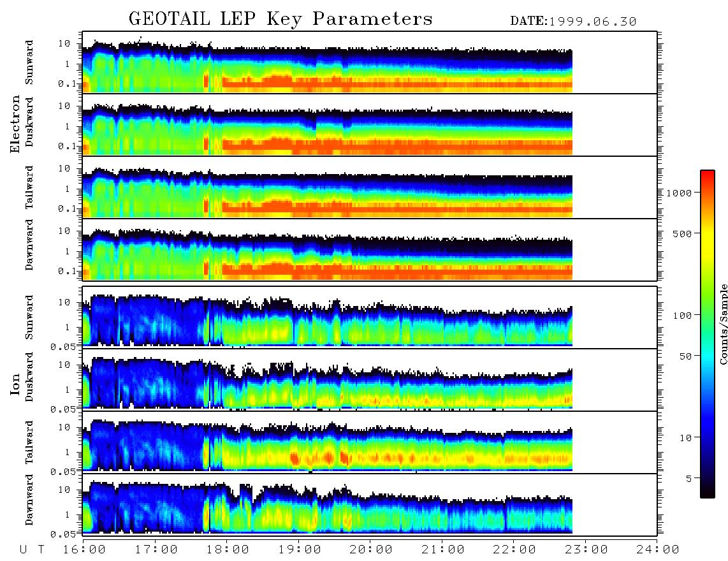Image resolution: width=728 pixels, height=561 pixels.
Task: Select the Electron Tailward panel label
Action: [x=29, y=187]
